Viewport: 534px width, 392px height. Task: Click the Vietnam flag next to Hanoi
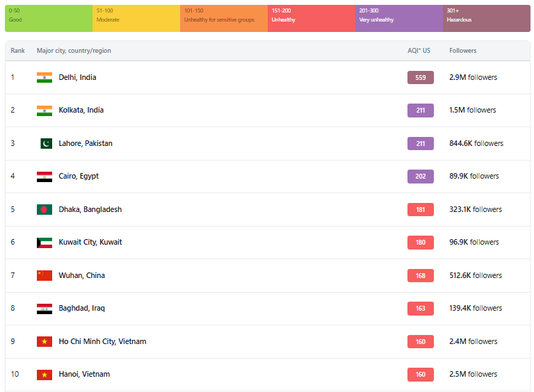(x=44, y=375)
